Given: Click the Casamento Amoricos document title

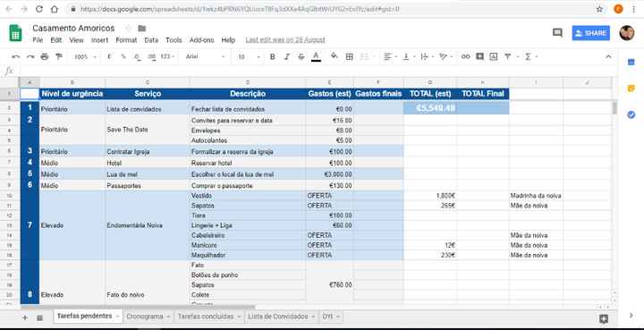Looking at the screenshot, I should tap(73, 29).
